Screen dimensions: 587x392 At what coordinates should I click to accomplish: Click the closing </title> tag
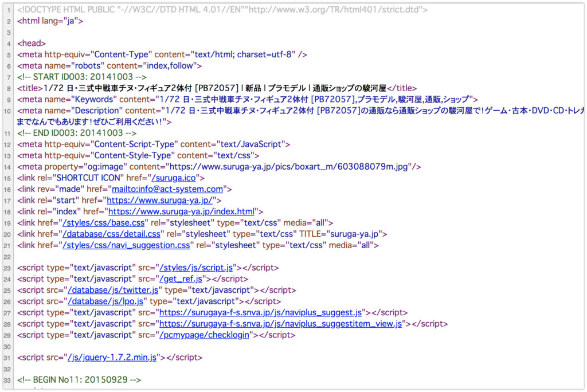[x=402, y=88]
